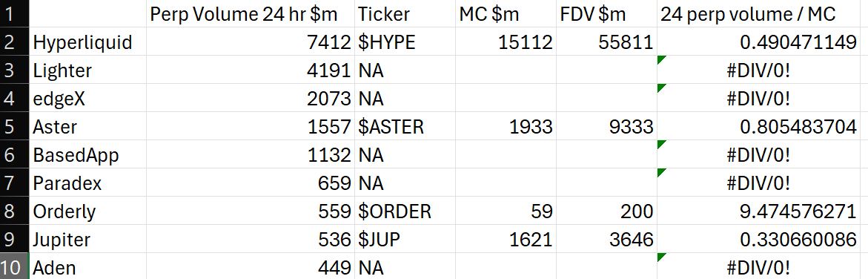Screen dimensions: 868x279
Task: Select Orderly's ratio cell 9.474576271
Action: tap(762, 211)
